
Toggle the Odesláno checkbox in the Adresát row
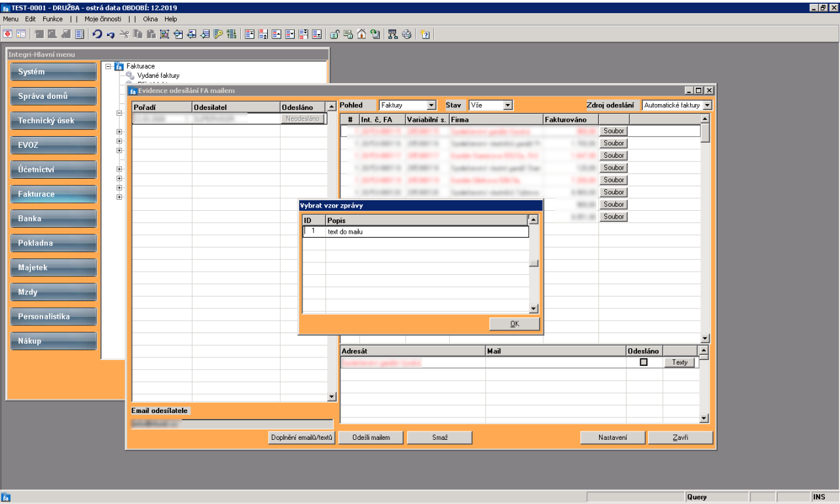pos(643,362)
